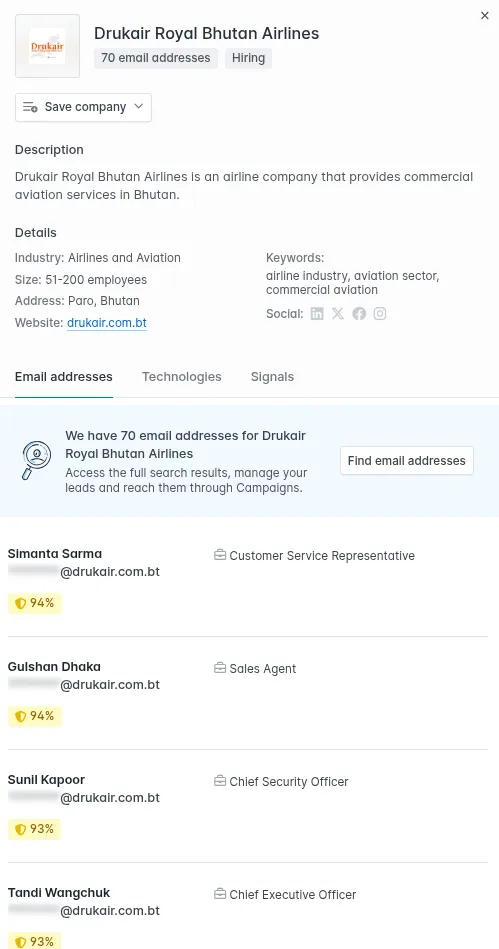Switch to the Technologies tab
The image size is (499, 949).
(182, 376)
